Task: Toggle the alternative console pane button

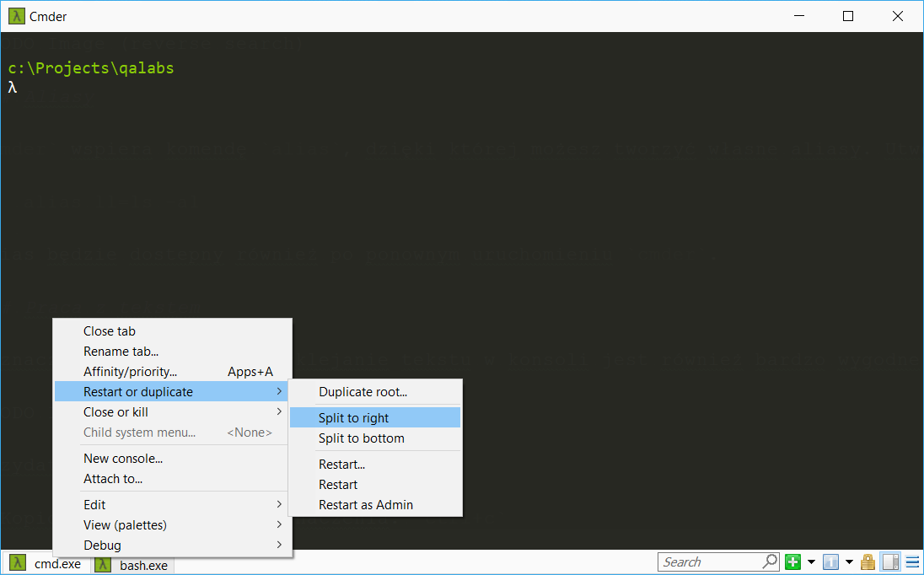Action: click(889, 562)
